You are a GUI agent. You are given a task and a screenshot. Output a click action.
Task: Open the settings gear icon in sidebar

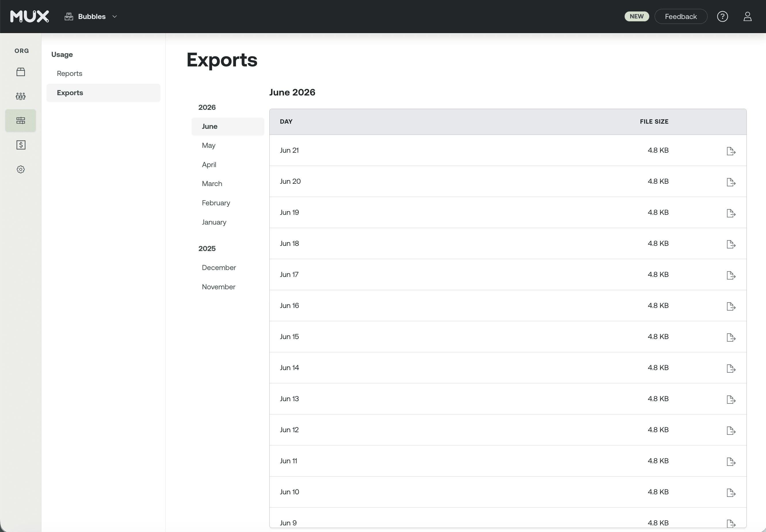coord(21,169)
